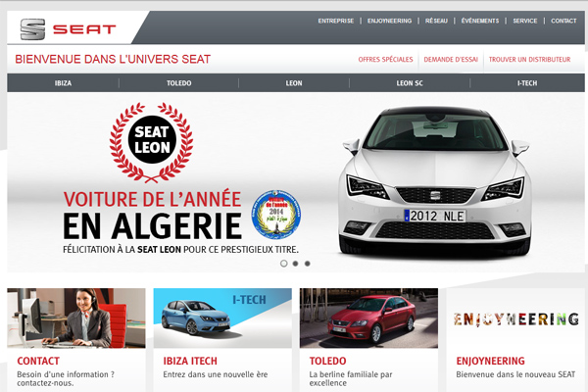
Task: Select the I-TECH model tab
Action: [527, 83]
